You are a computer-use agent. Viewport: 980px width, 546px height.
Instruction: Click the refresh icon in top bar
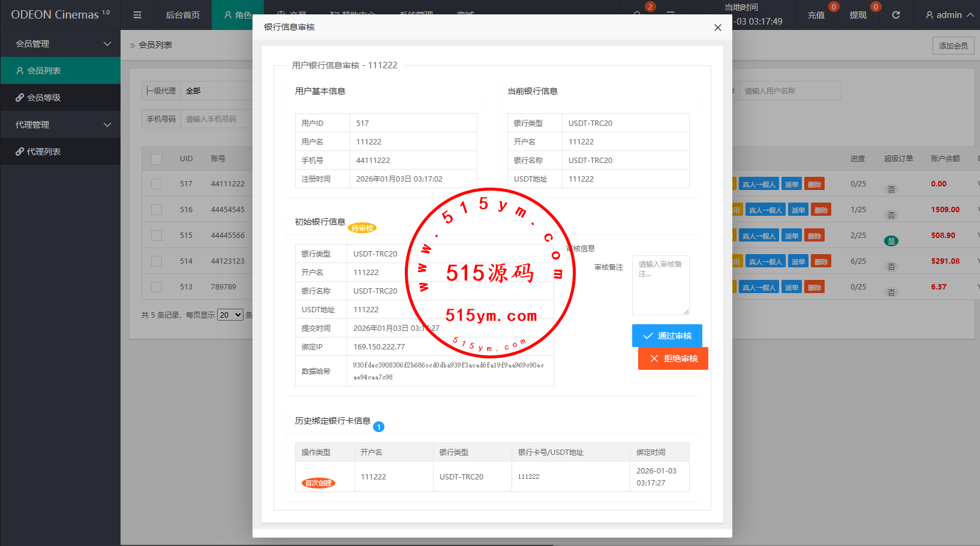coord(895,15)
